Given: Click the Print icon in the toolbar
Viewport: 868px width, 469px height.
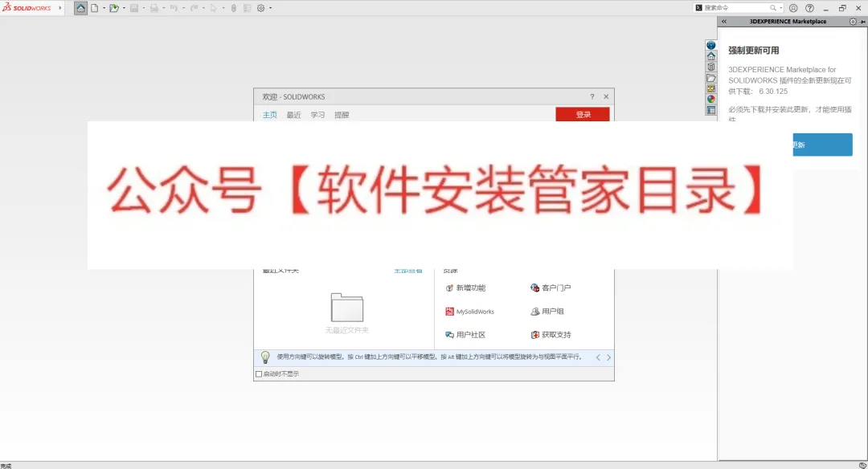Looking at the screenshot, I should [154, 8].
